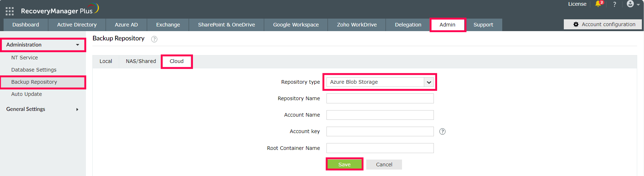Switch to the Local repository tab

106,61
